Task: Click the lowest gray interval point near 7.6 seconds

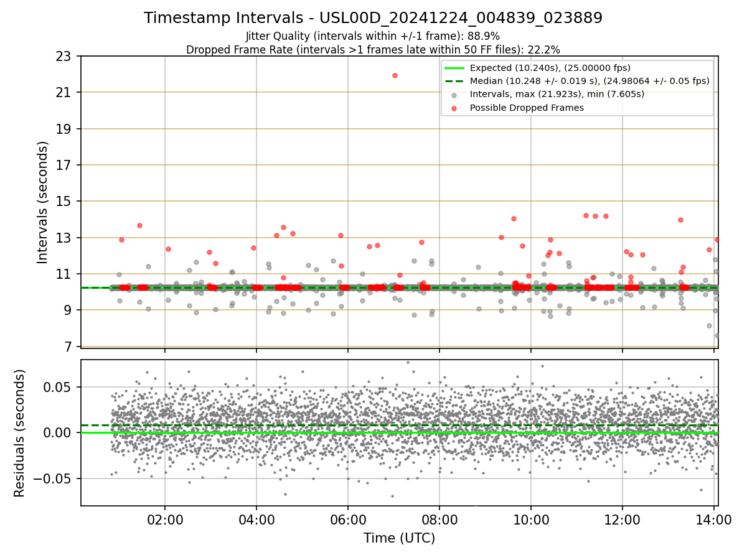Action: coord(716,335)
